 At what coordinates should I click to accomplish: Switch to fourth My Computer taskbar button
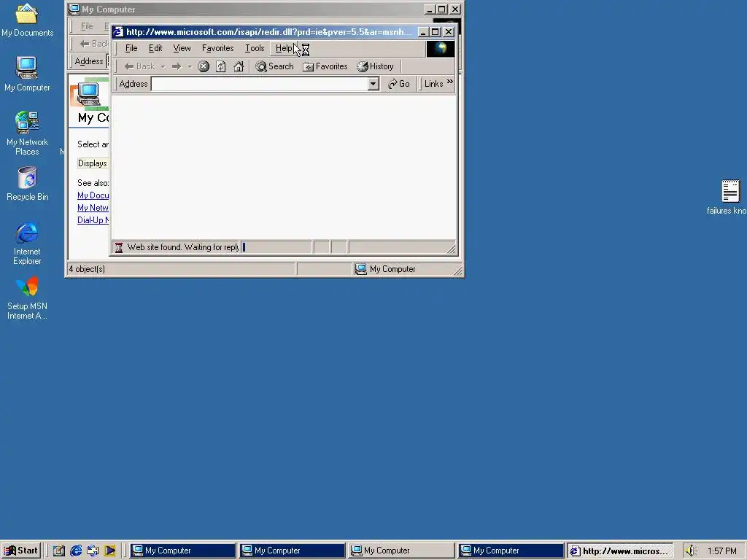tap(511, 551)
